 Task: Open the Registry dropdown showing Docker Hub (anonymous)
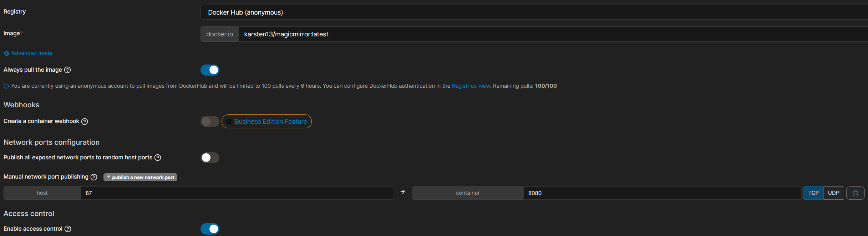(x=534, y=12)
